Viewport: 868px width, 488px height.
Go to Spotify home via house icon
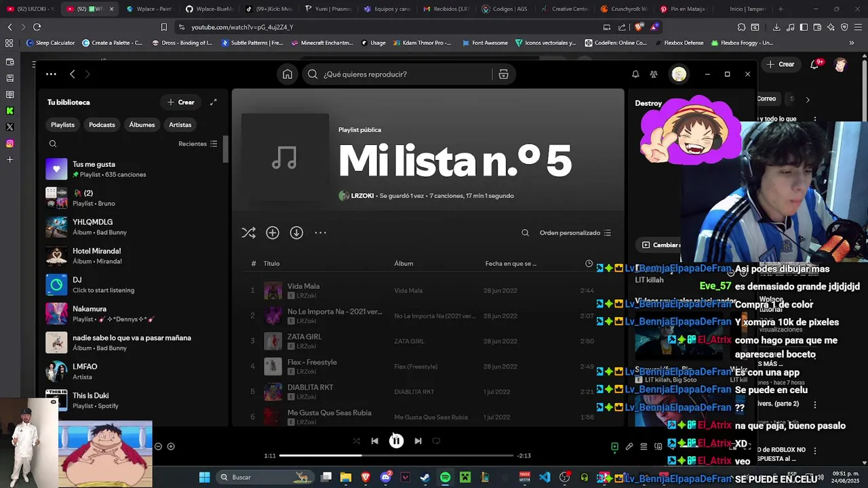coord(288,75)
